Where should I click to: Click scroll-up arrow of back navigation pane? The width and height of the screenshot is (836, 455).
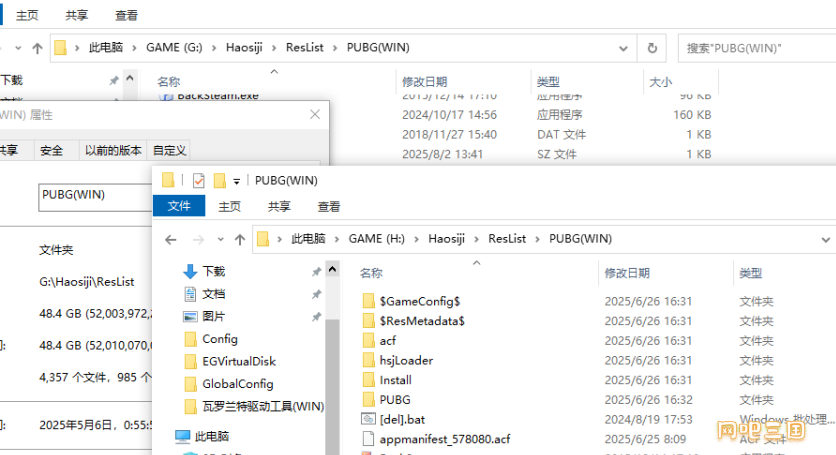(130, 78)
